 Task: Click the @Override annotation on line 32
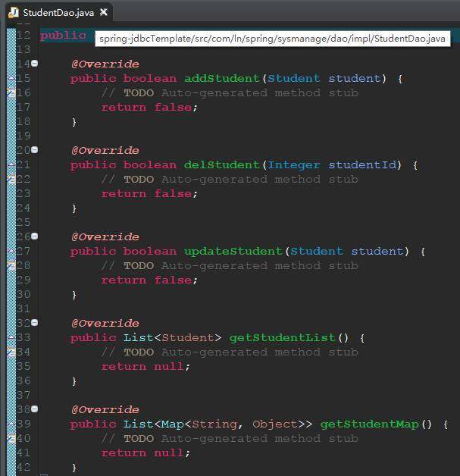coord(105,323)
